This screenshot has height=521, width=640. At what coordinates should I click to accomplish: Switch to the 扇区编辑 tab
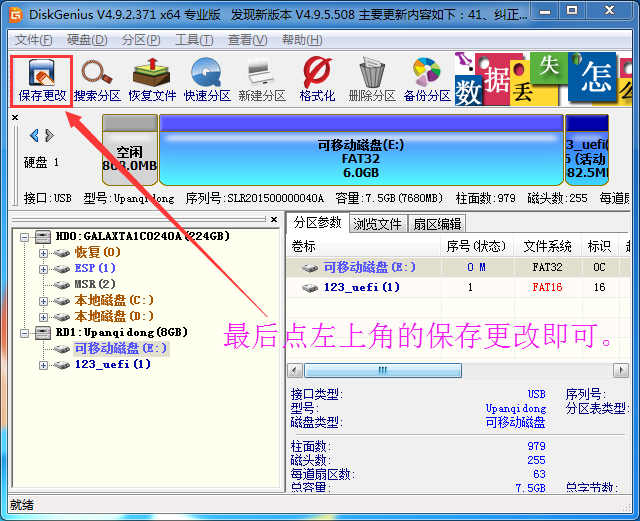pyautogui.click(x=437, y=224)
